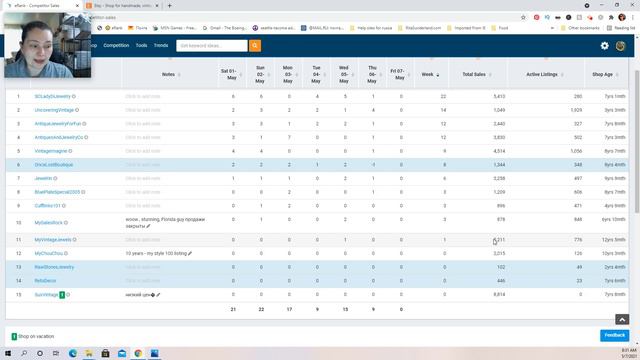Click the orange keyword search button
Screen dimensions: 640x360
click(x=255, y=46)
